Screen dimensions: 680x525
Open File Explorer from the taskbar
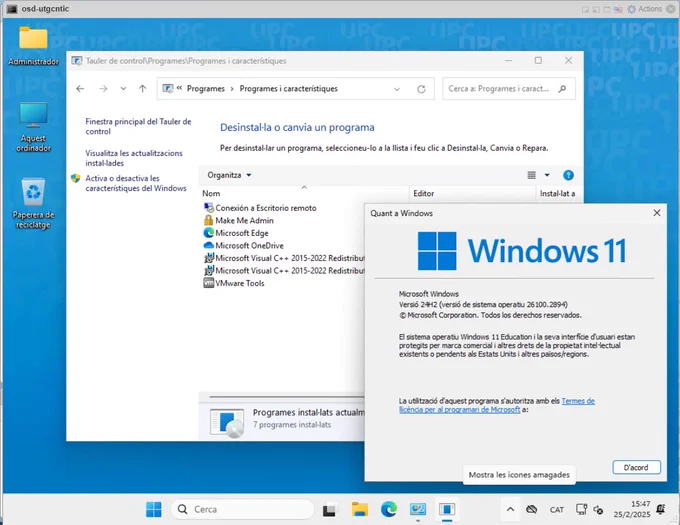click(x=360, y=510)
